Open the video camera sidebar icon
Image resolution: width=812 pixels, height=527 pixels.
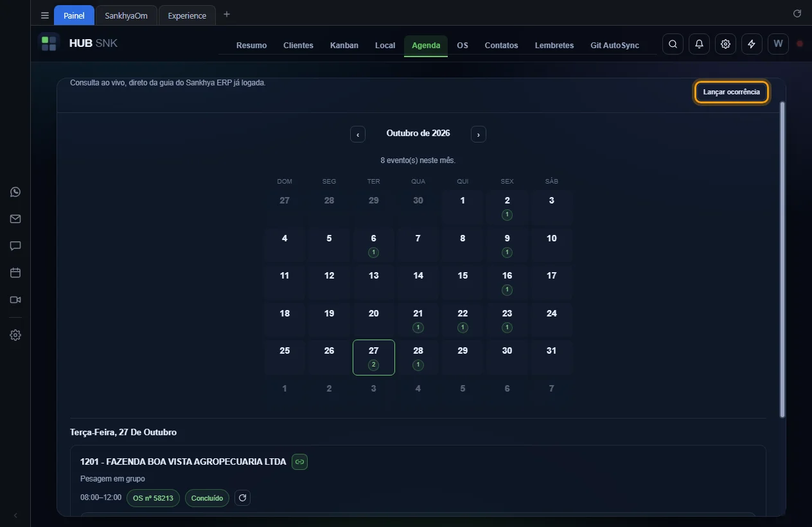pos(15,300)
